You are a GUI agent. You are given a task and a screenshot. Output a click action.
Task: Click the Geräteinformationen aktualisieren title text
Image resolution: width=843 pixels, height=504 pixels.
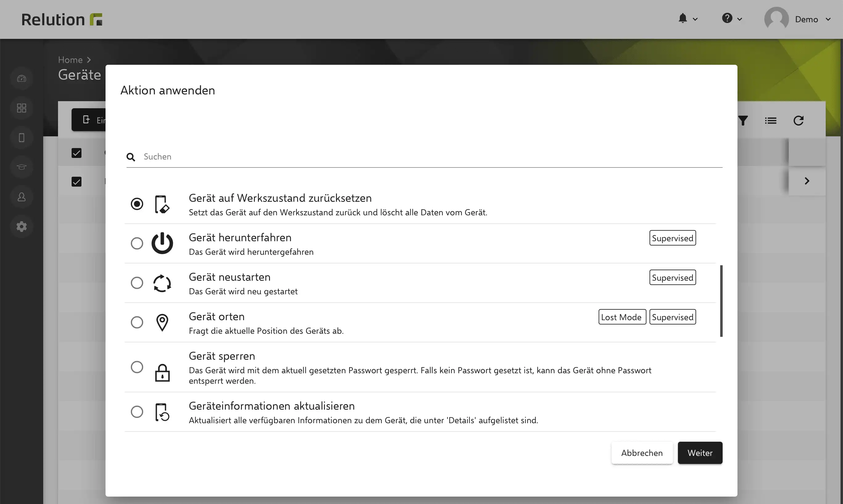coord(272,406)
